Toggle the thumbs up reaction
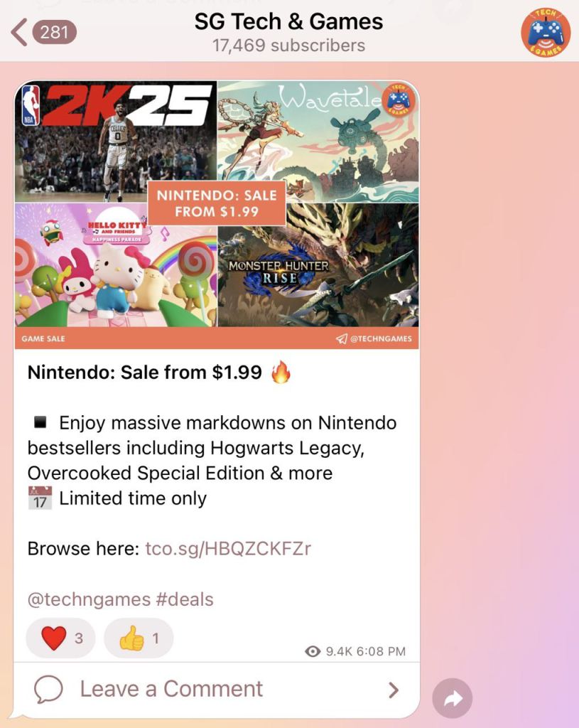This screenshot has height=728, width=579. (139, 638)
